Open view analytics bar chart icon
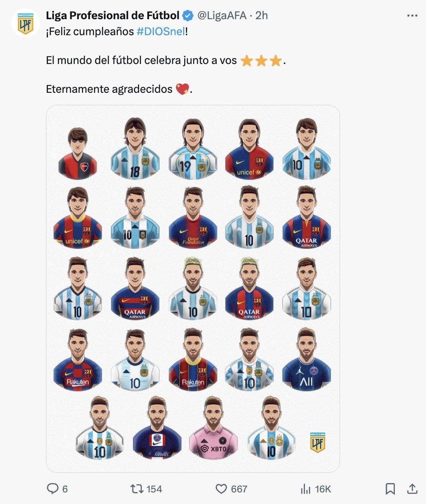Image resolution: width=426 pixels, height=504 pixels. click(306, 488)
